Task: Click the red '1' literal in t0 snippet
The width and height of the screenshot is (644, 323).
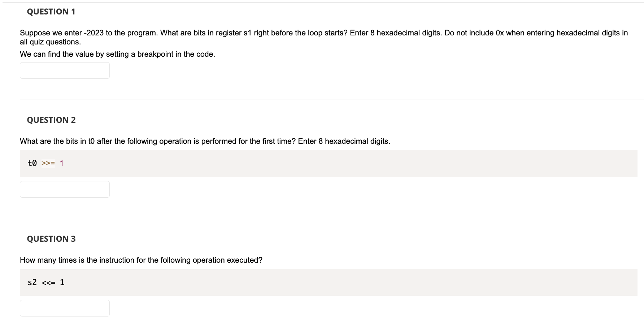Action: tap(62, 163)
